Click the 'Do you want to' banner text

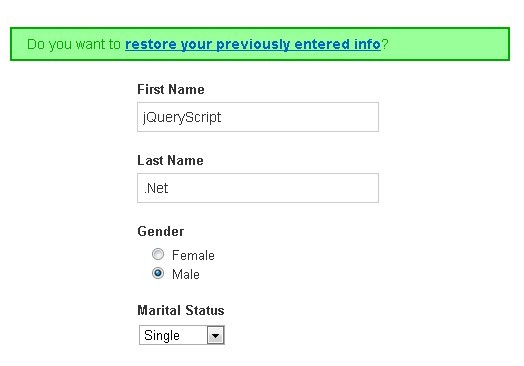coord(74,44)
